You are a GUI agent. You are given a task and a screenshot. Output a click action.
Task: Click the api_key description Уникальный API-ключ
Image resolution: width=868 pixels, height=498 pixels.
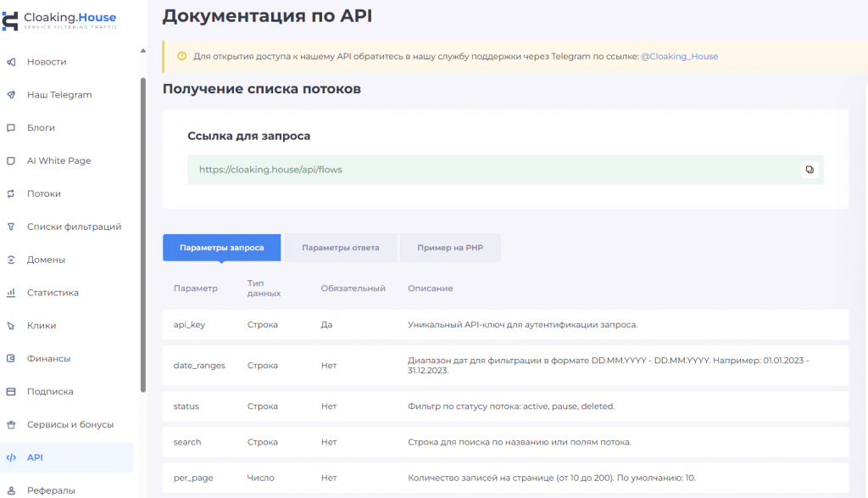tap(522, 325)
